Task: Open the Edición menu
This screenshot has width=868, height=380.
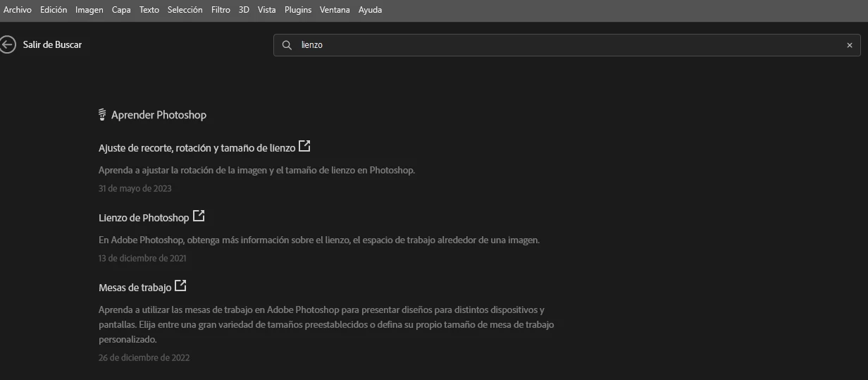Action: (x=54, y=10)
